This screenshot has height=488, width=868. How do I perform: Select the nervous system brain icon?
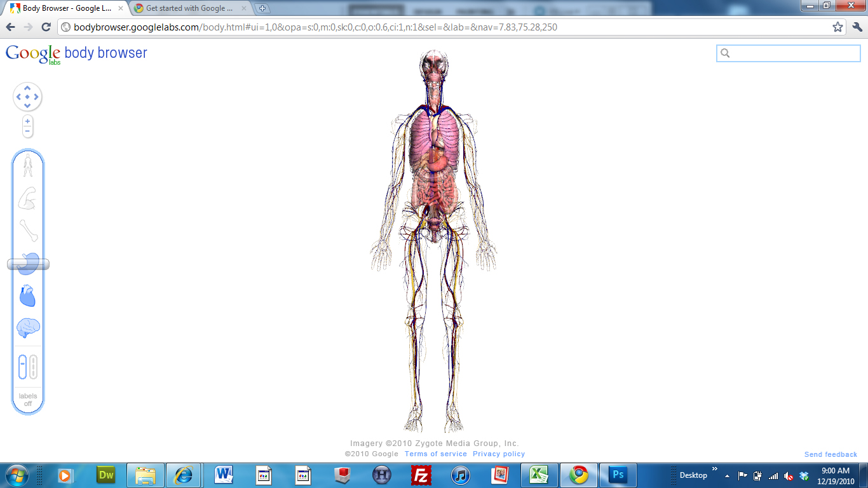pos(28,328)
